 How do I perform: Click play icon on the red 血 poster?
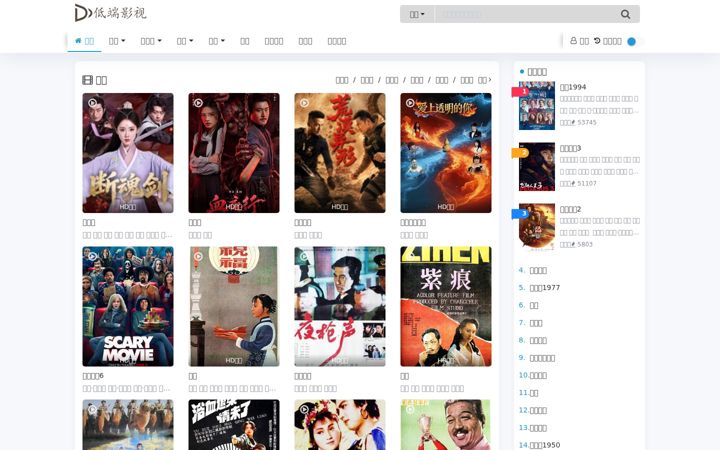click(198, 103)
